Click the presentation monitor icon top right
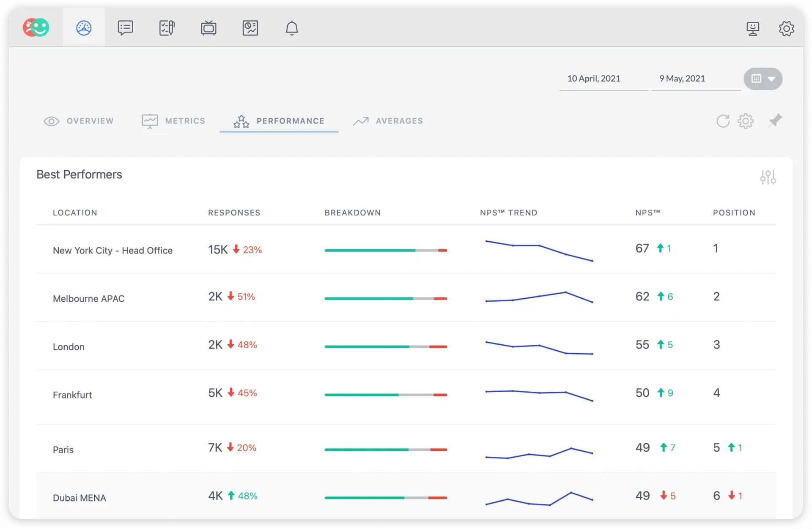The image size is (812, 529). point(753,28)
